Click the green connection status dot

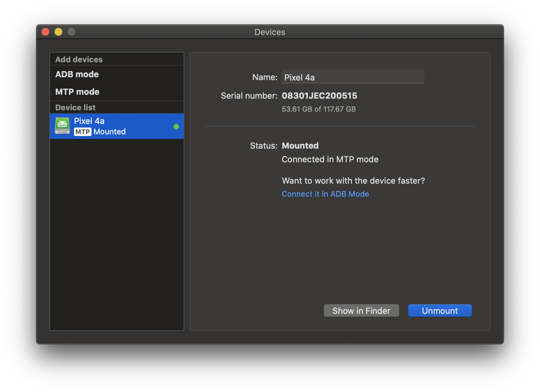[176, 127]
